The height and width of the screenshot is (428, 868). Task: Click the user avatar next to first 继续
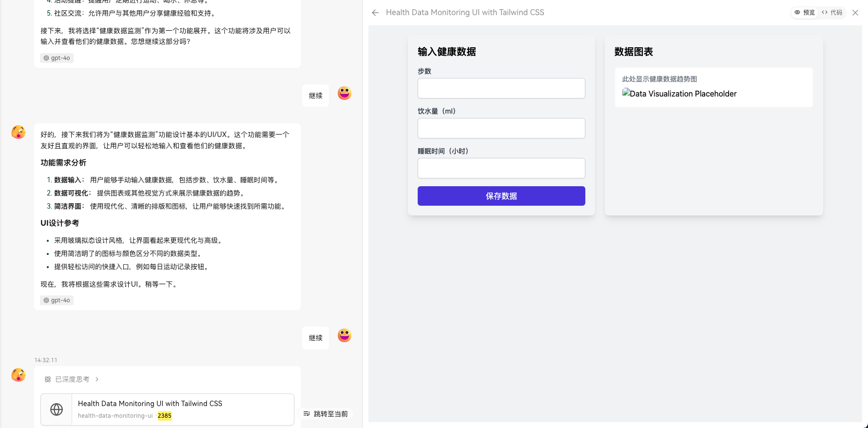tap(345, 93)
